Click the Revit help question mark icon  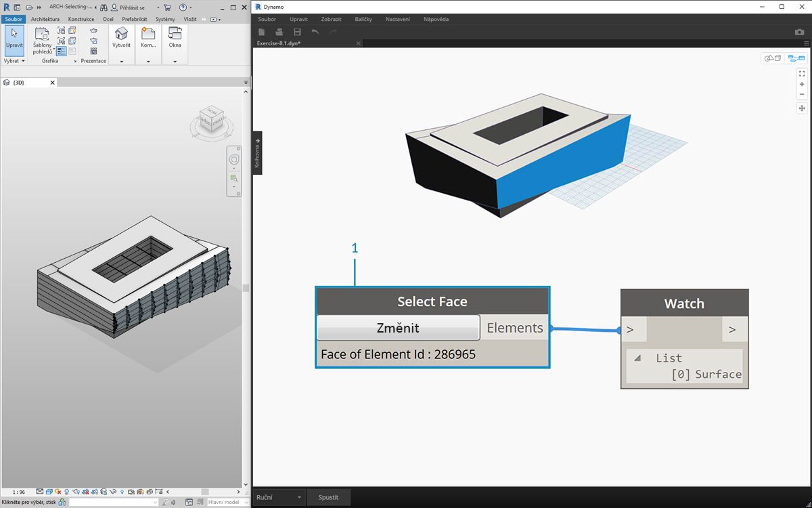pos(183,7)
